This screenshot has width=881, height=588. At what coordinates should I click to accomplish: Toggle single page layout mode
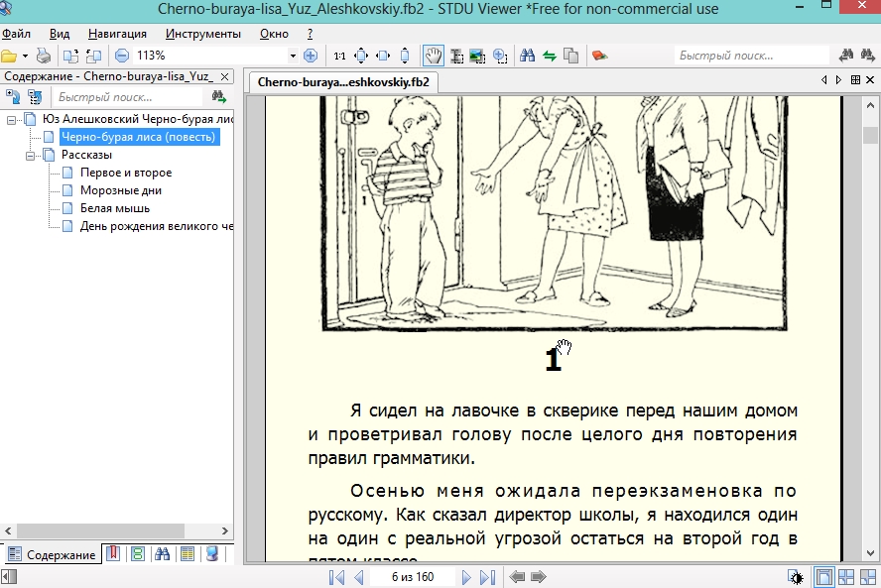[x=825, y=576]
